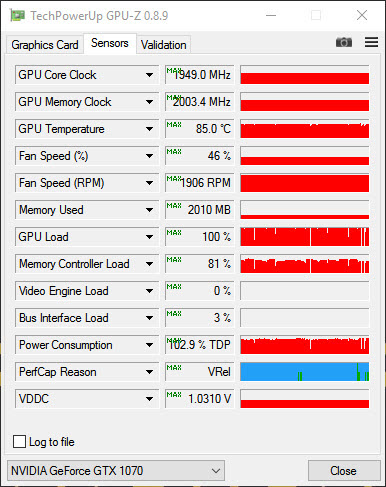Click the blue PerfCap Reason graph
This screenshot has height=487, width=386.
pyautogui.click(x=305, y=372)
